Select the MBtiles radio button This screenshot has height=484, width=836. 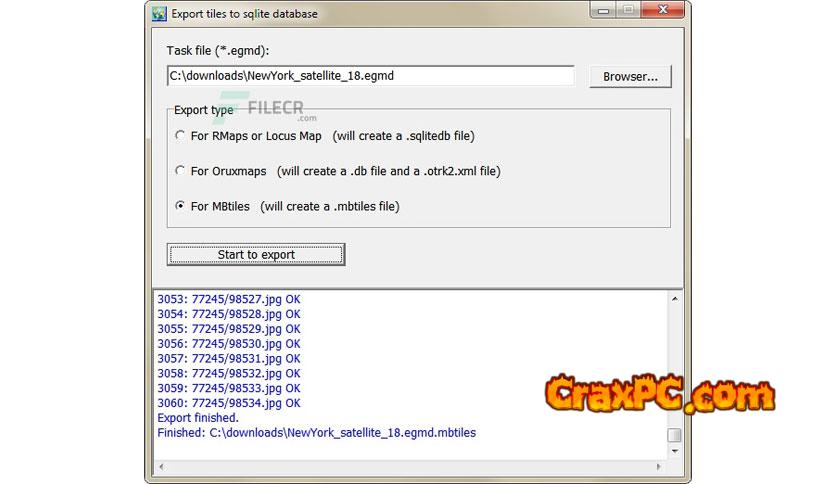click(x=180, y=206)
